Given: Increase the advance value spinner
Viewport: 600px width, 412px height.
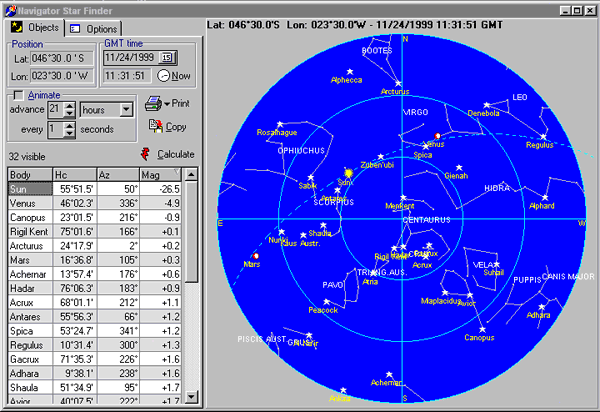Looking at the screenshot, I should pyautogui.click(x=70, y=105).
